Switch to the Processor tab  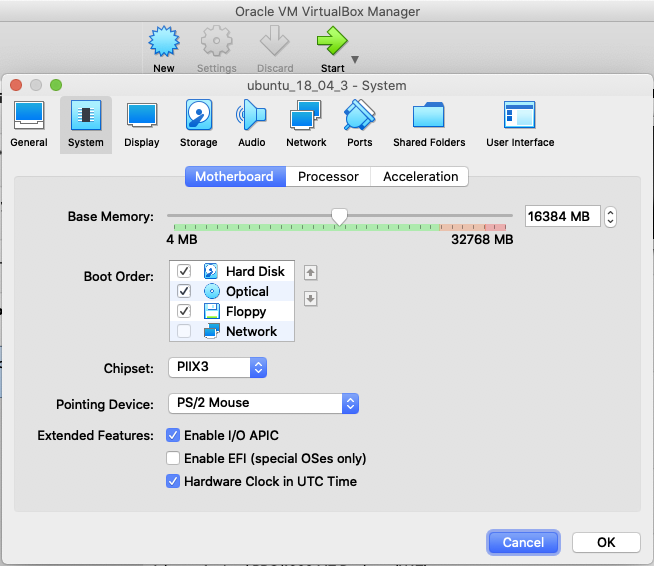click(x=328, y=177)
